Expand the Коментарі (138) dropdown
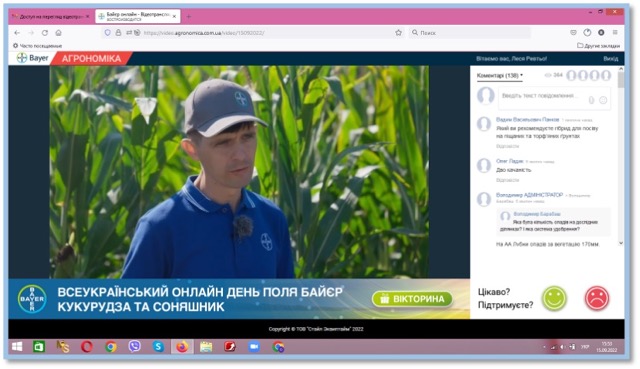The height and width of the screenshot is (369, 640). pos(500,76)
